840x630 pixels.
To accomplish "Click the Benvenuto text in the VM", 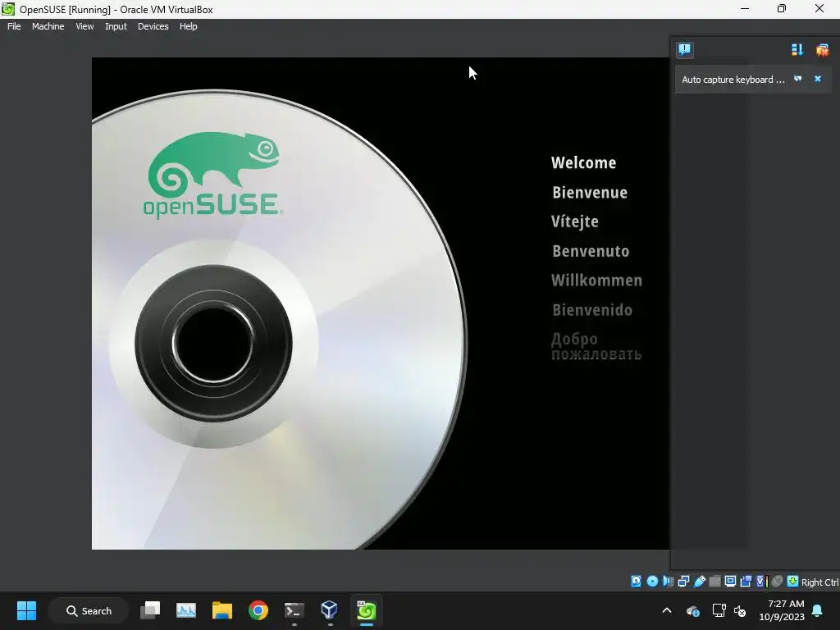I will [x=591, y=251].
